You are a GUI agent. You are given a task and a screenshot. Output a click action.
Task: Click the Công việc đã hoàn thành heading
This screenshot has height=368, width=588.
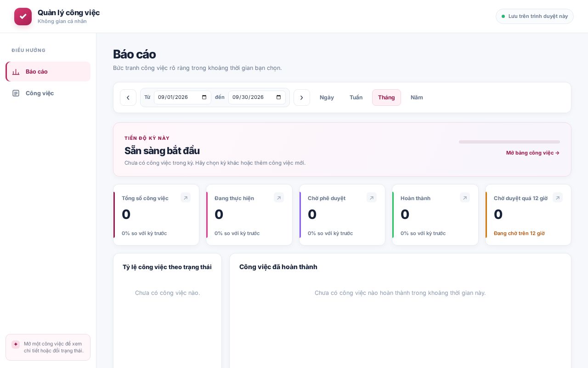click(278, 267)
